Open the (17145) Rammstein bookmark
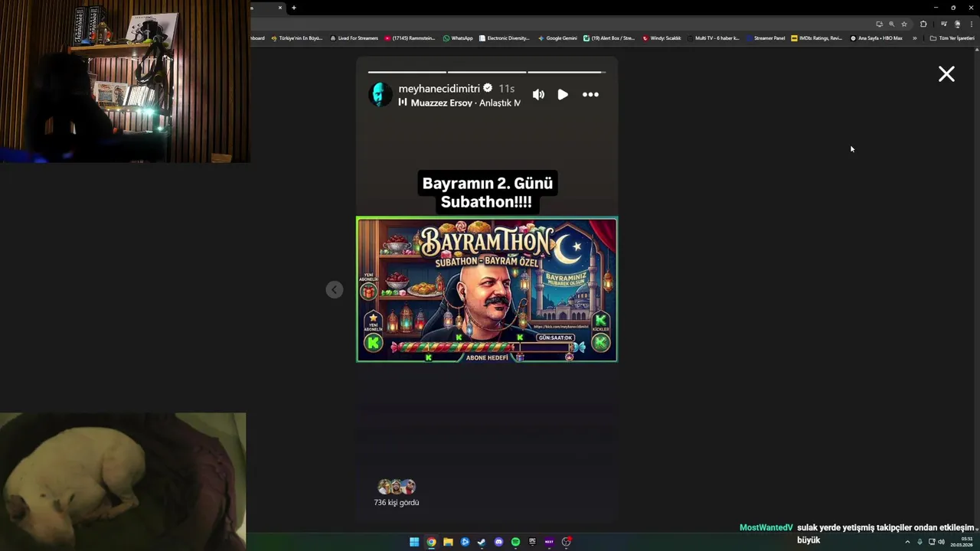Image resolution: width=980 pixels, height=551 pixels. [410, 37]
